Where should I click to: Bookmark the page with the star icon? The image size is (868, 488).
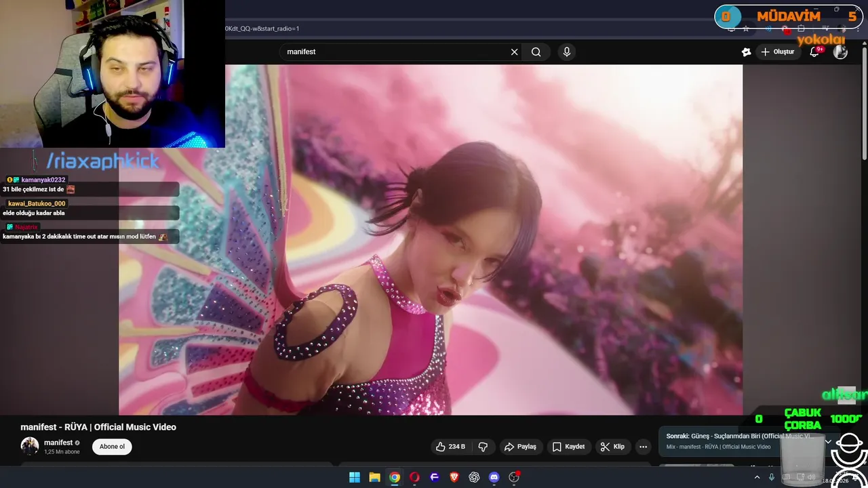click(x=746, y=28)
